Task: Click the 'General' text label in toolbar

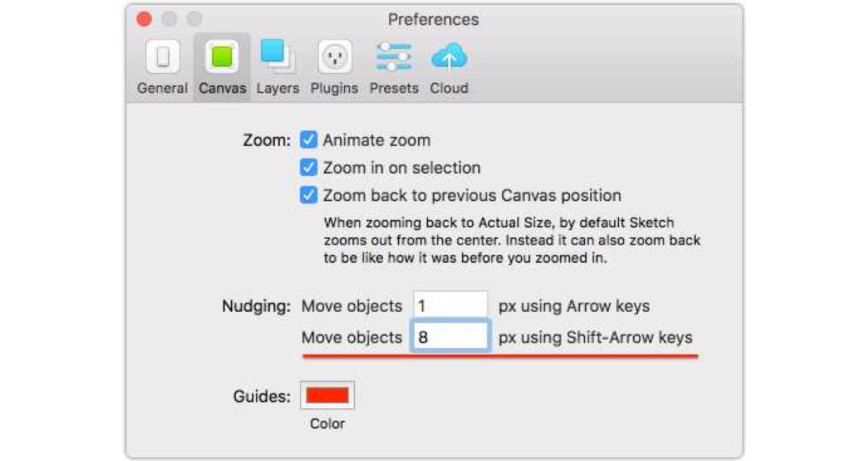Action: (x=163, y=88)
